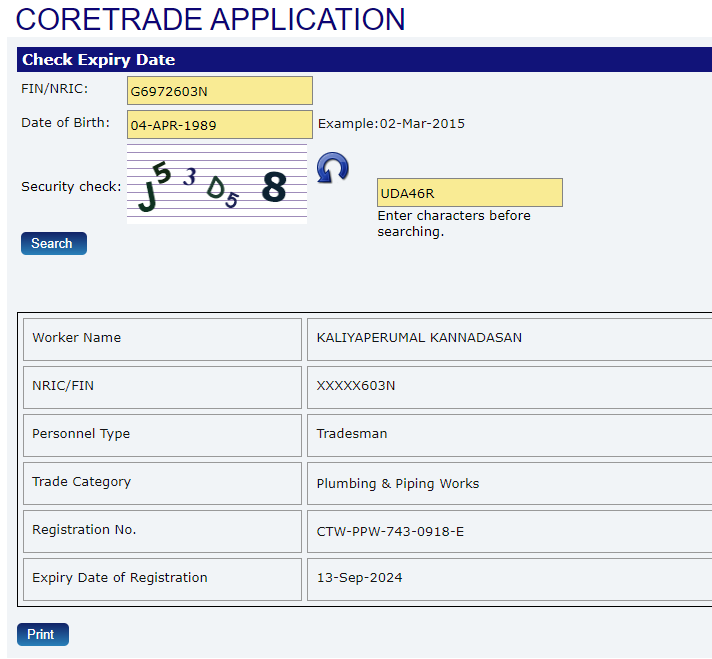
Task: Focus the Date of Birth field
Action: [220, 125]
